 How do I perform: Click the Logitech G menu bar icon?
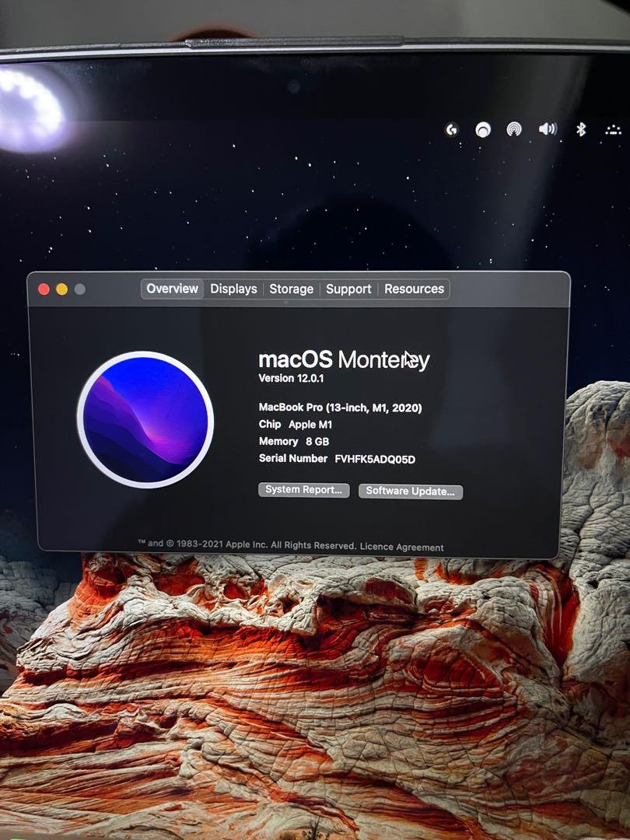[451, 129]
